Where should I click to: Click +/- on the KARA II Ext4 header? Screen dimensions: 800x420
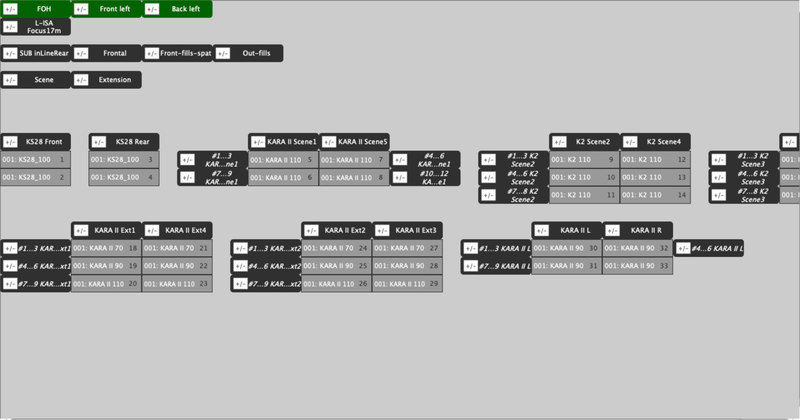(x=152, y=231)
